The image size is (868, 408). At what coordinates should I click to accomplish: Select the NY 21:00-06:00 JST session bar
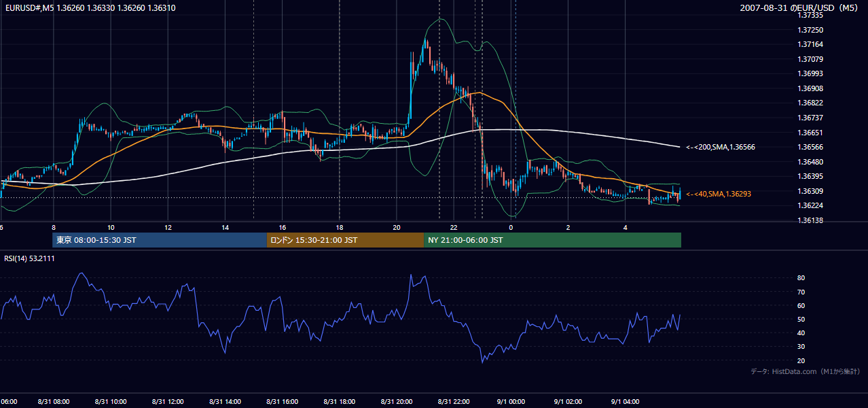[x=552, y=240]
